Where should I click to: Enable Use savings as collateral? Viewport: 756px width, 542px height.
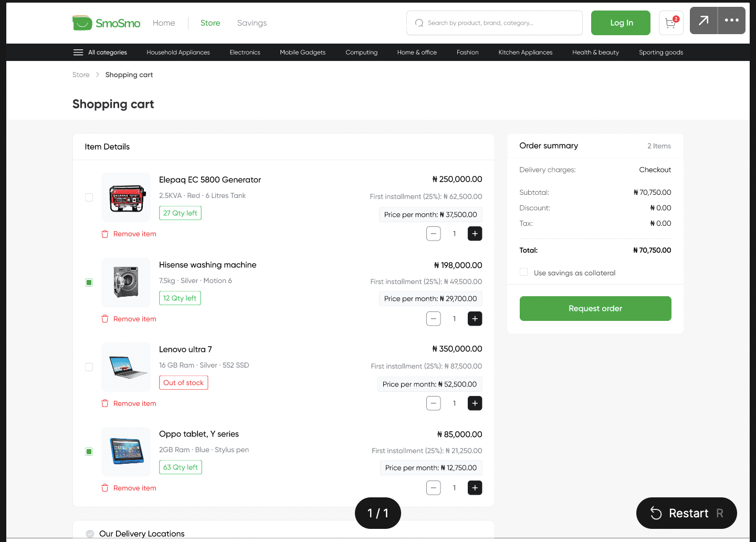523,272
